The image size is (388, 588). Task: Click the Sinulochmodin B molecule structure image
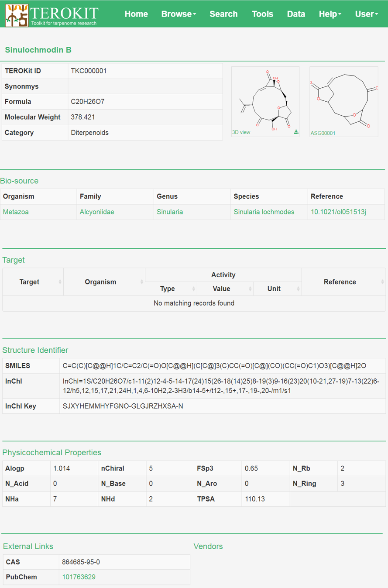click(265, 99)
